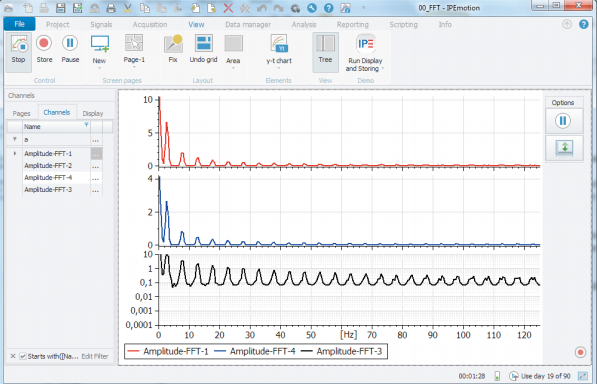Add a new screen page
Image resolution: width=597 pixels, height=384 pixels.
click(x=100, y=44)
